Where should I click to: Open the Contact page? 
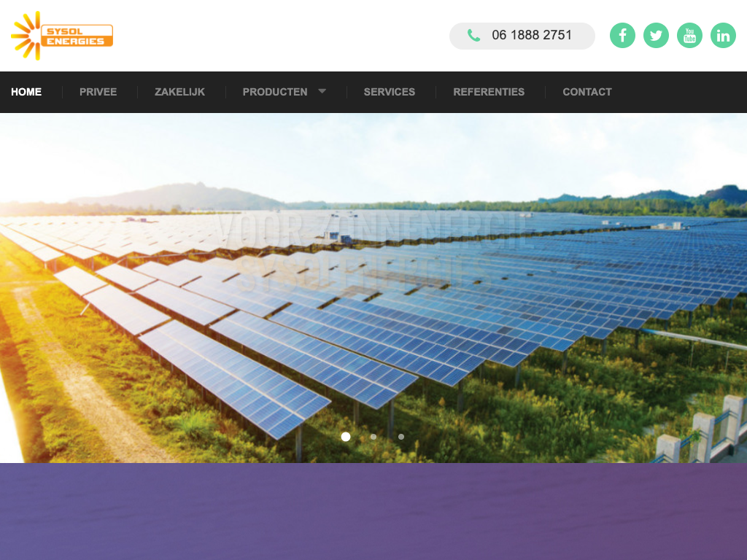point(587,92)
